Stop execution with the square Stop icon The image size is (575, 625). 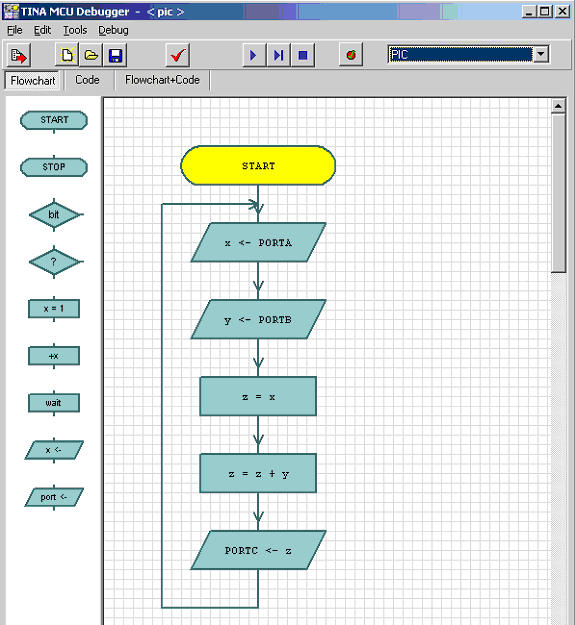[303, 55]
